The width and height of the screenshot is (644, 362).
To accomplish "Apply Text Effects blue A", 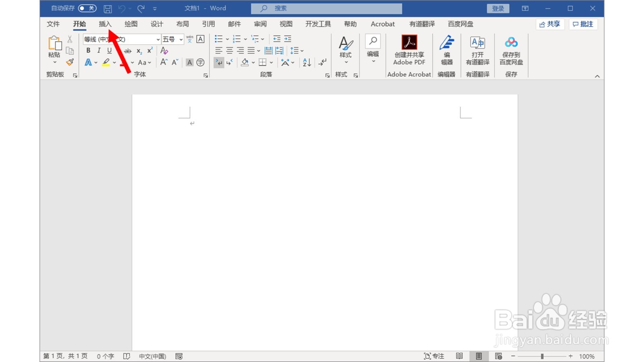I will [x=88, y=62].
